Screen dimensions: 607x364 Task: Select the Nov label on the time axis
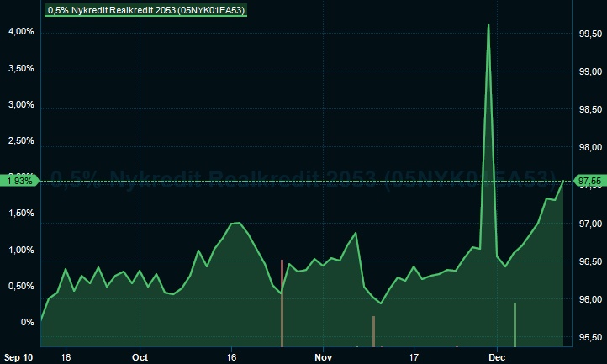[x=322, y=356]
